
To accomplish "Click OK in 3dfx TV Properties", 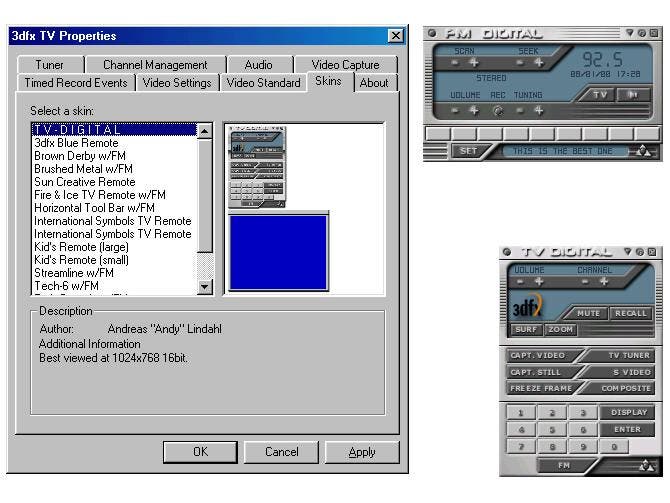I will (x=200, y=452).
